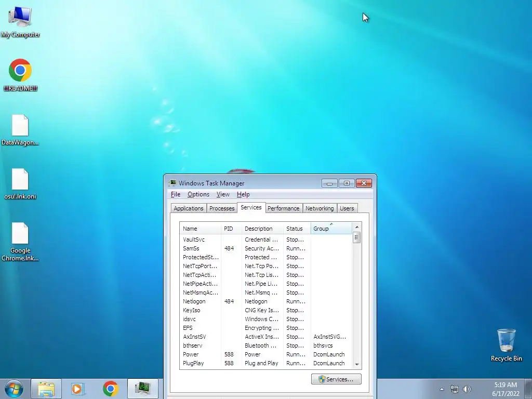The width and height of the screenshot is (532, 399).
Task: Open the Options menu
Action: pos(198,194)
